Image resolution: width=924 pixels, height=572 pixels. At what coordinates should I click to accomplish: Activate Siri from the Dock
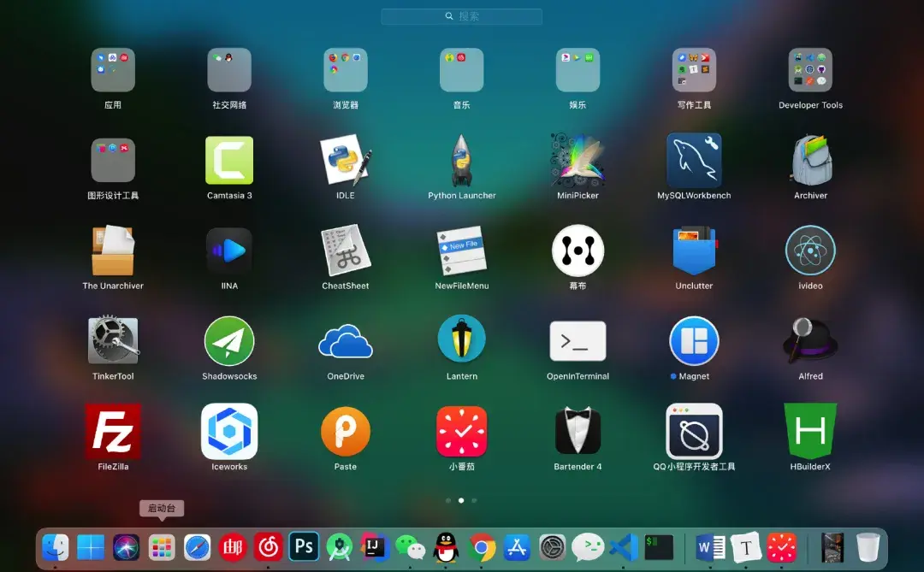[x=126, y=547]
